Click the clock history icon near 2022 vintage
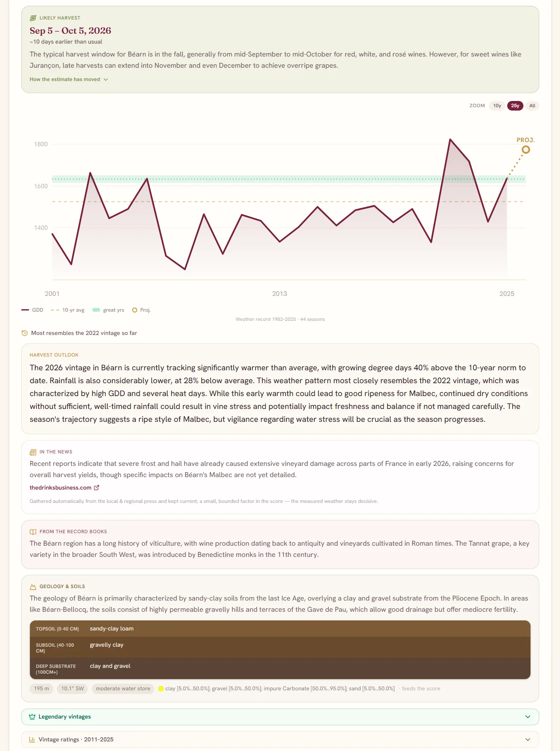 pyautogui.click(x=25, y=333)
